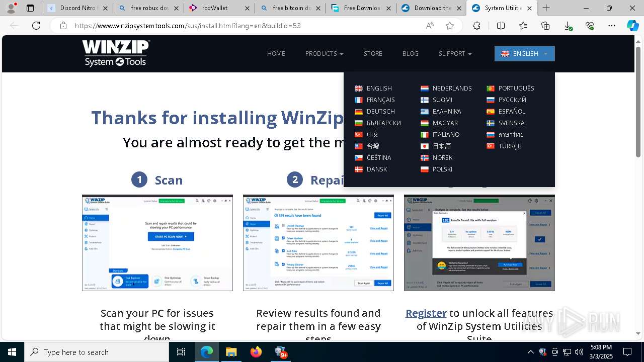
Task: Open the tab actions menu icon
Action: point(30,8)
